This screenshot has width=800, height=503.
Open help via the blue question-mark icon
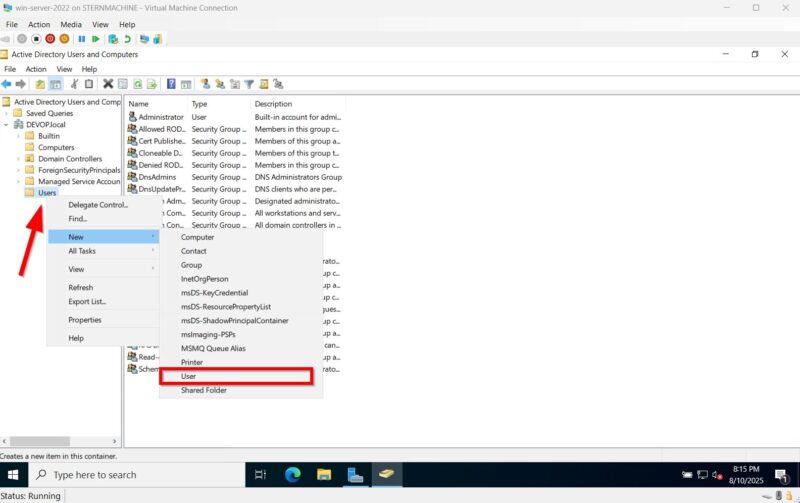[x=171, y=84]
